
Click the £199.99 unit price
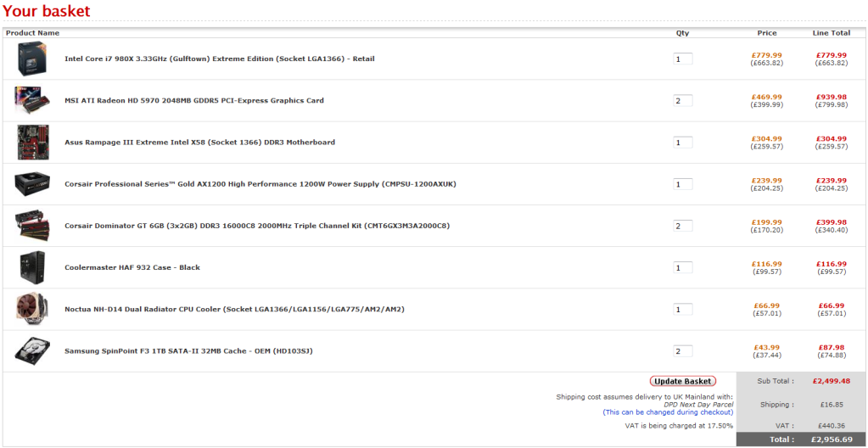click(x=767, y=222)
